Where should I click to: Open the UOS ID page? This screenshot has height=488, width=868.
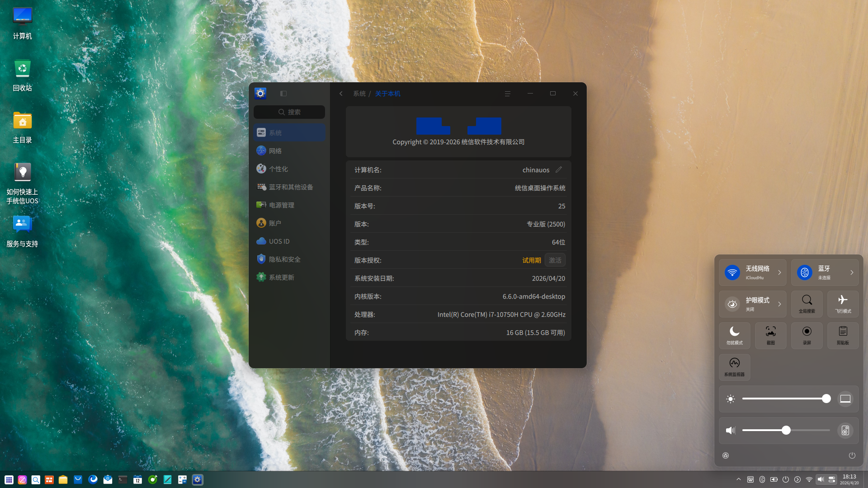(289, 241)
